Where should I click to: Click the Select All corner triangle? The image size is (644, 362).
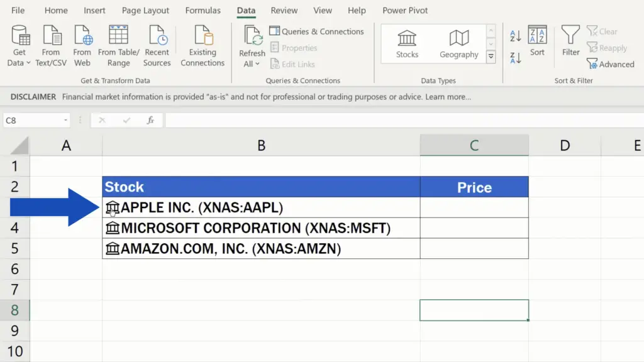19,145
